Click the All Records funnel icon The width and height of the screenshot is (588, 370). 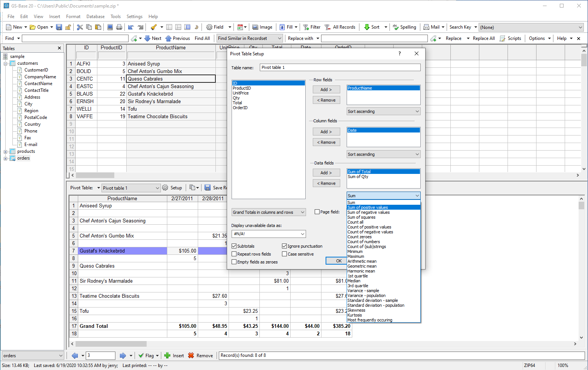tap(327, 27)
